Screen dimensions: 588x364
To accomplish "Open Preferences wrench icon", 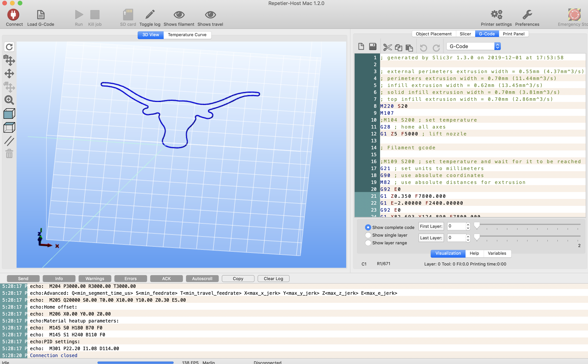I will (527, 15).
